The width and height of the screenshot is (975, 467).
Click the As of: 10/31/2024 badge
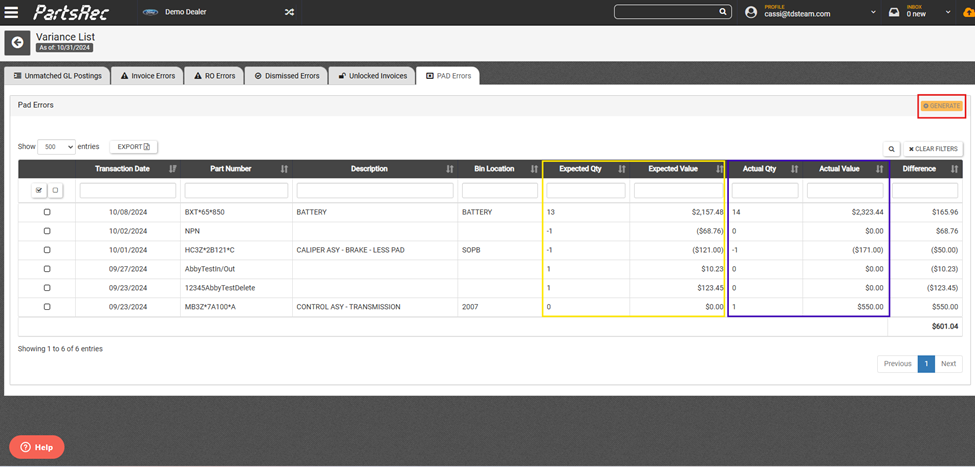pos(65,47)
